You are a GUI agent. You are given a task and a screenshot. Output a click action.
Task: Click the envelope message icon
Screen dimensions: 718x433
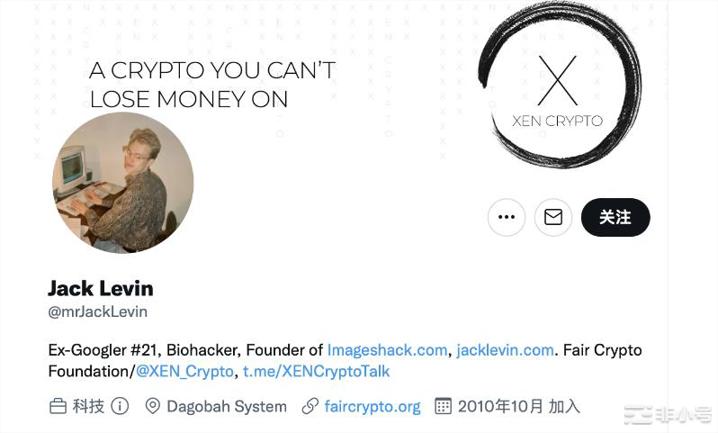point(553,217)
